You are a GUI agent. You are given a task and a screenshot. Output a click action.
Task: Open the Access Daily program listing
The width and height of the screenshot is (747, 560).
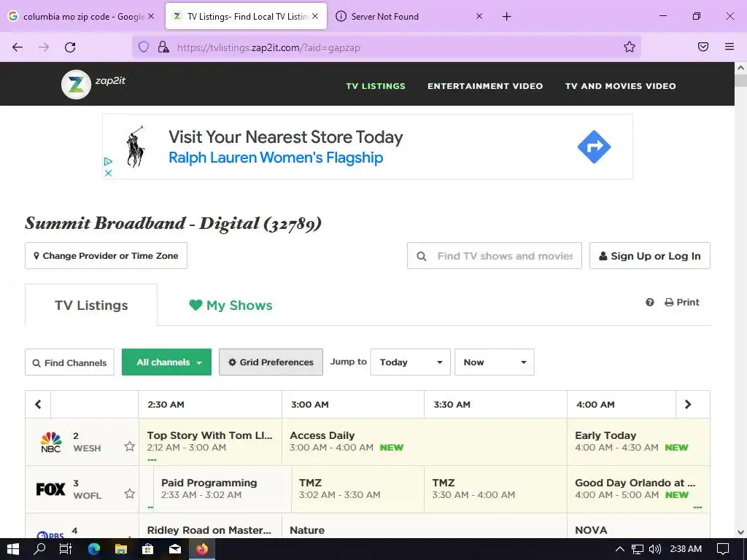click(x=425, y=441)
